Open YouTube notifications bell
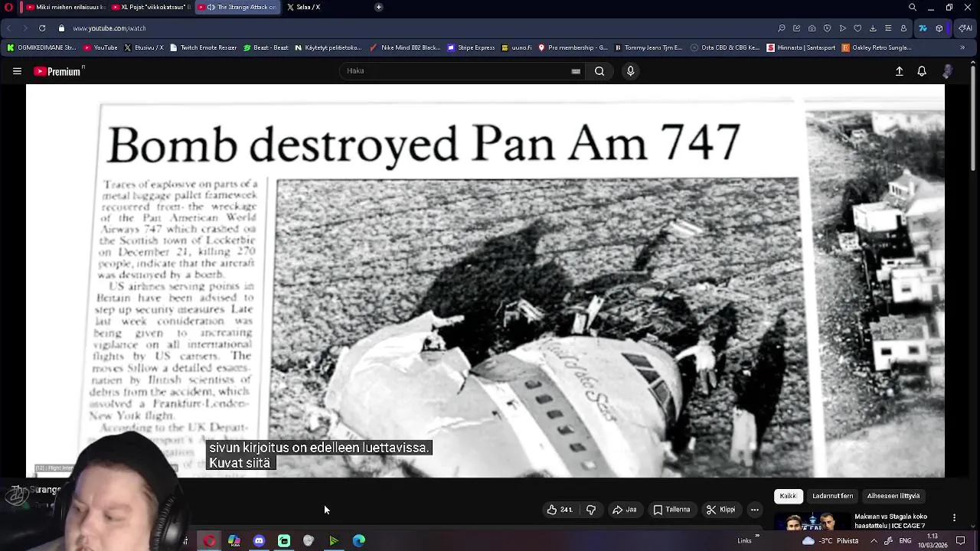980x551 pixels. point(922,71)
